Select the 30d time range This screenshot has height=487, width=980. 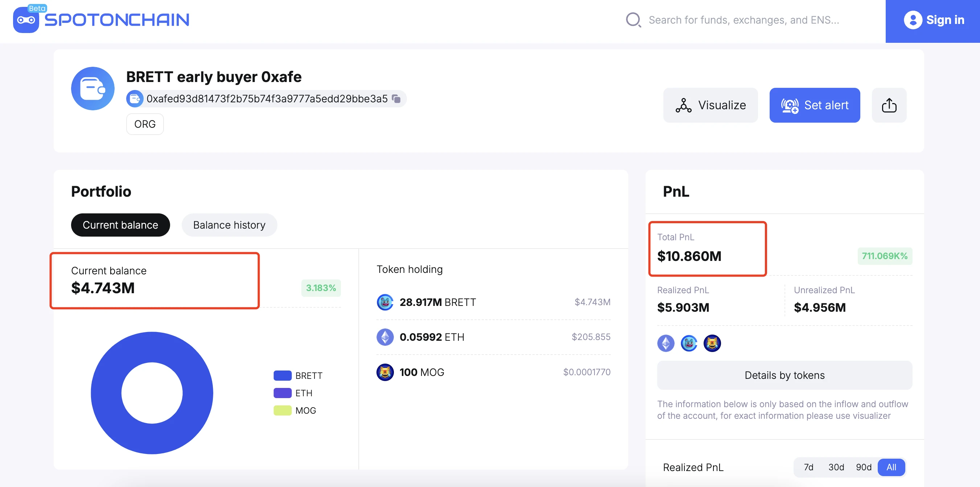(836, 467)
